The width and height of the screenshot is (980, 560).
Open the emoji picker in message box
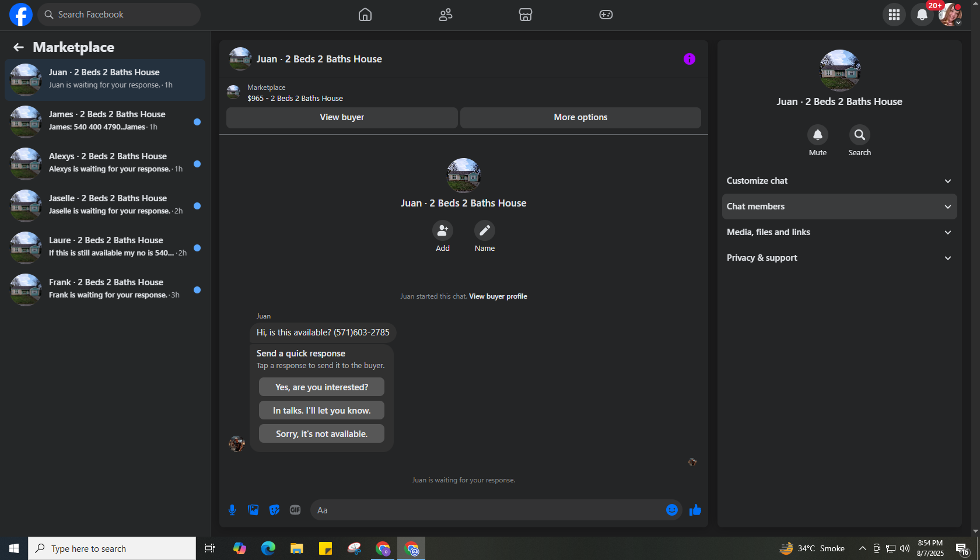coord(672,510)
